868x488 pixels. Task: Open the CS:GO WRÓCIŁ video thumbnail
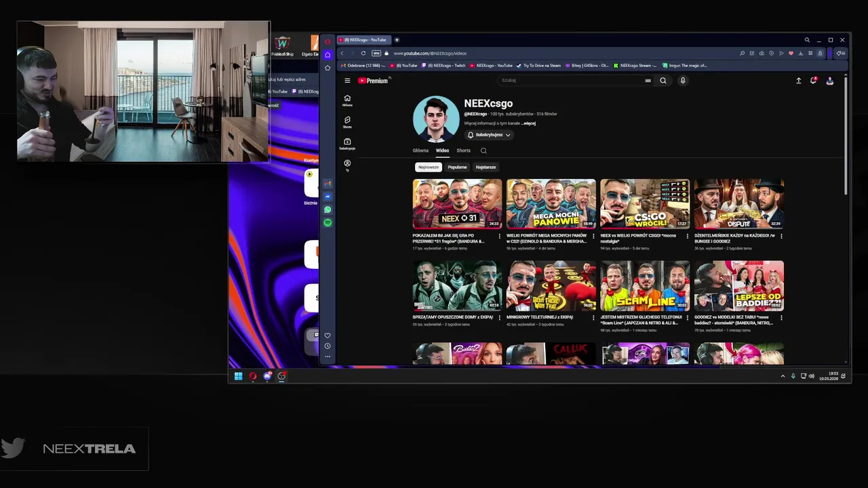click(x=645, y=204)
